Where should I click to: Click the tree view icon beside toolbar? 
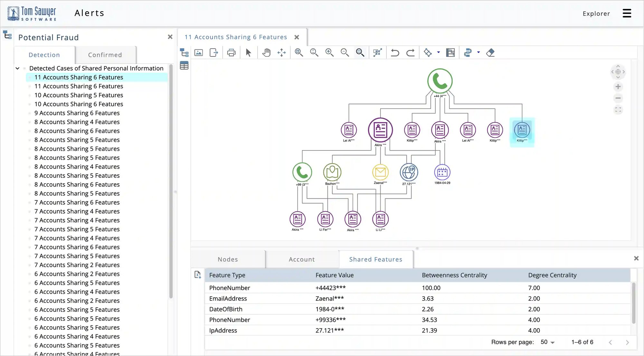point(184,53)
